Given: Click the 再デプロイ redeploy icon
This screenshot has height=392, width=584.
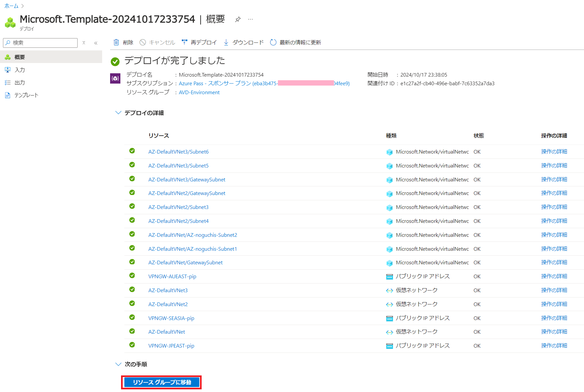Looking at the screenshot, I should point(185,42).
